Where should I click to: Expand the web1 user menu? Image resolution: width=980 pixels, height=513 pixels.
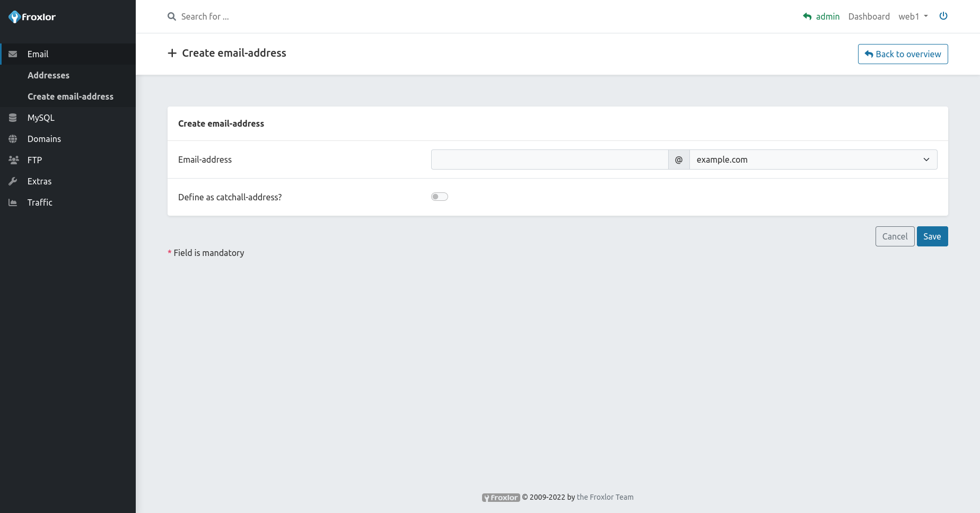click(913, 16)
